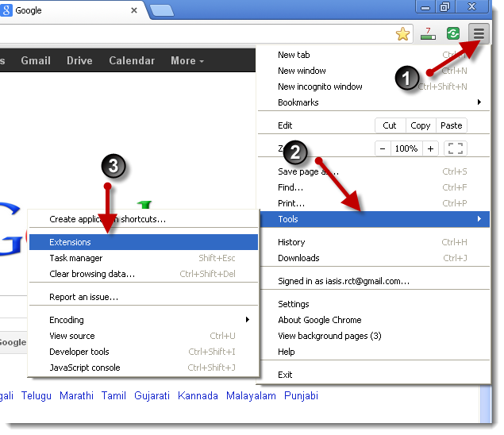Image resolution: width=504 pixels, height=435 pixels.
Task: Expand the Bookmarks submenu
Action: tap(374, 102)
